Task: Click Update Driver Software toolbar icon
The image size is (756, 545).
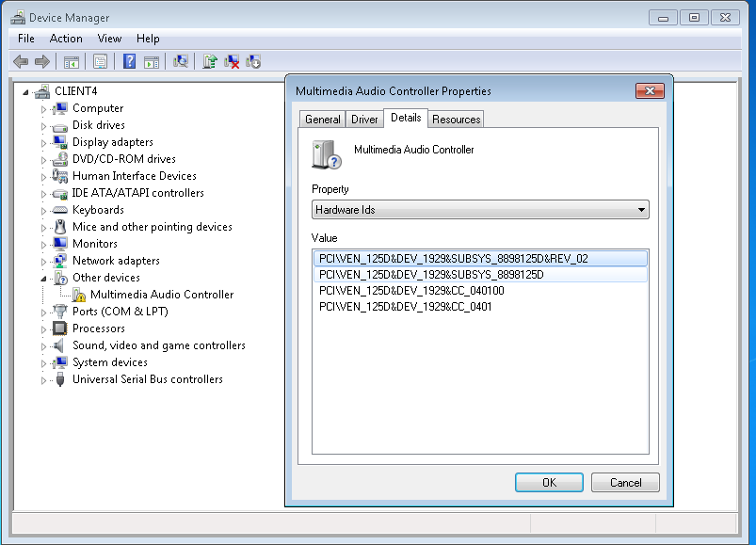Action: pyautogui.click(x=209, y=61)
